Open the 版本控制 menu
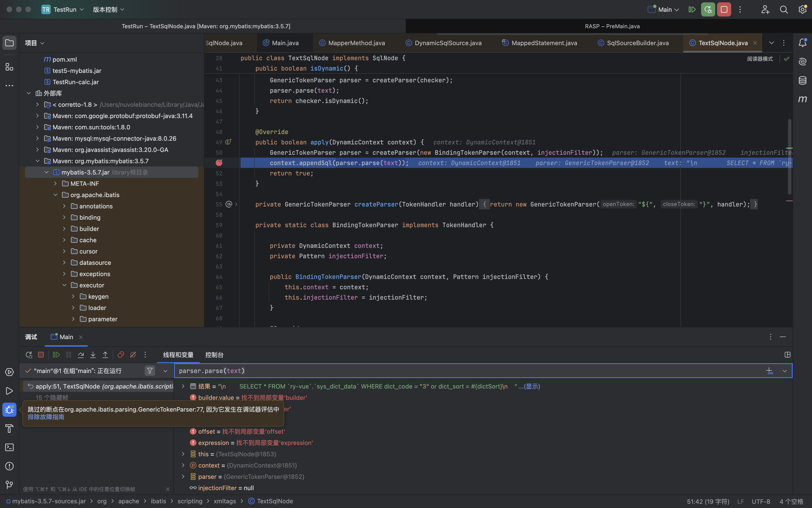 coord(108,9)
